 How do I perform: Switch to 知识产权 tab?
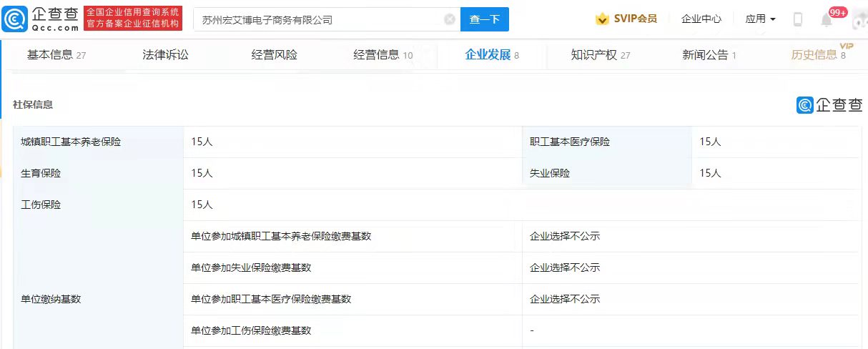tap(601, 54)
